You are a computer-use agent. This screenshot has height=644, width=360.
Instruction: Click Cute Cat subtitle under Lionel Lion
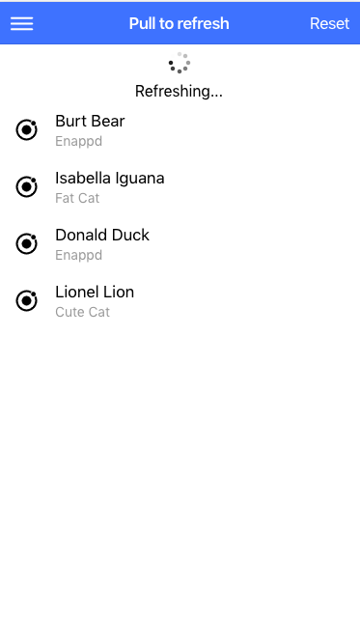82,312
